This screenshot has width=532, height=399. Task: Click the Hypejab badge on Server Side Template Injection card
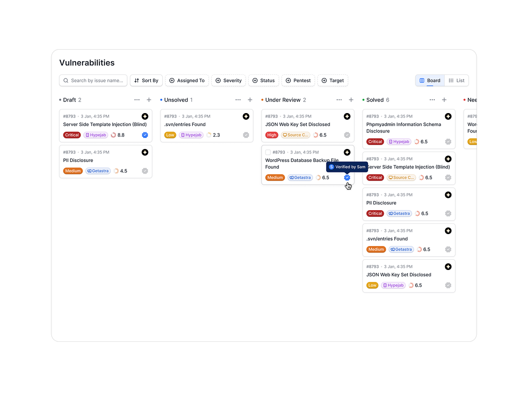[x=95, y=135]
